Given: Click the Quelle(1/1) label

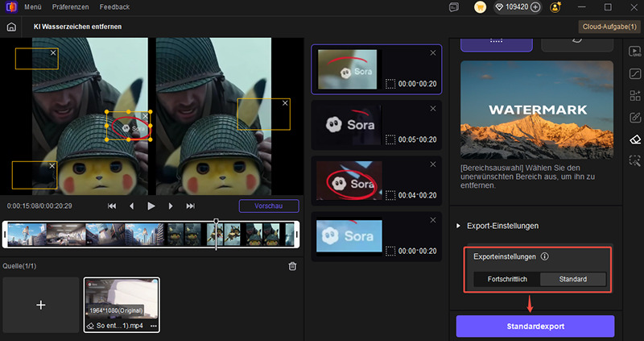Looking at the screenshot, I should click(19, 266).
